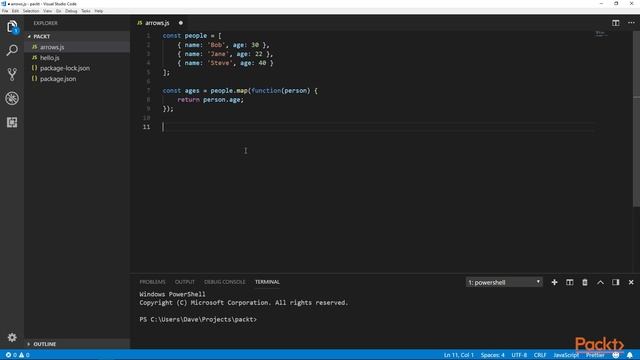Open the Explorer view in activity bar
The width and height of the screenshot is (640, 360).
(12, 27)
